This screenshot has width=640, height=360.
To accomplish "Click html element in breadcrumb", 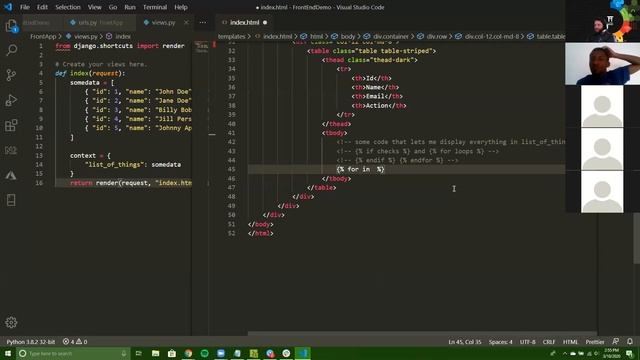I will tap(316, 36).
